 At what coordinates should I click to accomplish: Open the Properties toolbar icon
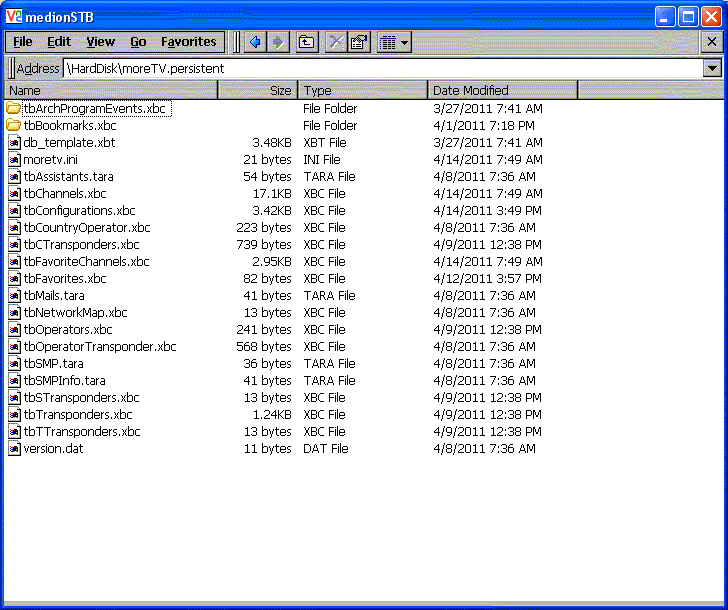359,42
